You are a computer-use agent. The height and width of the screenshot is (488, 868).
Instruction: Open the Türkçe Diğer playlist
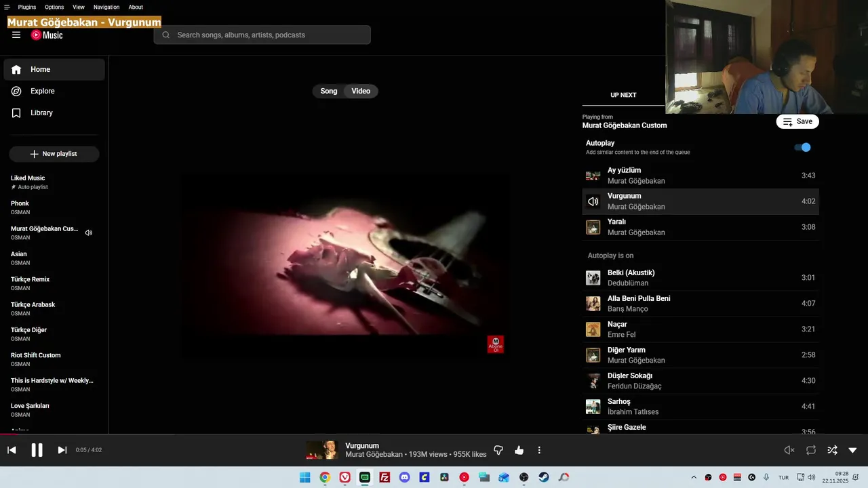54,334
